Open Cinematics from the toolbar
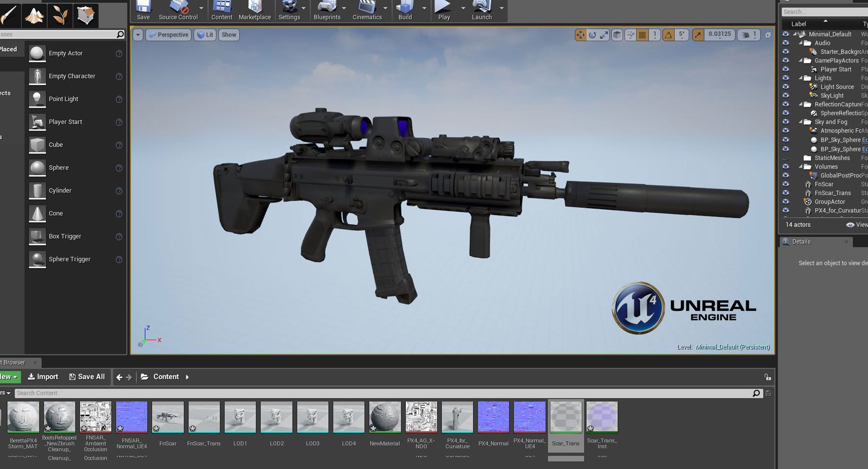 coord(367,10)
